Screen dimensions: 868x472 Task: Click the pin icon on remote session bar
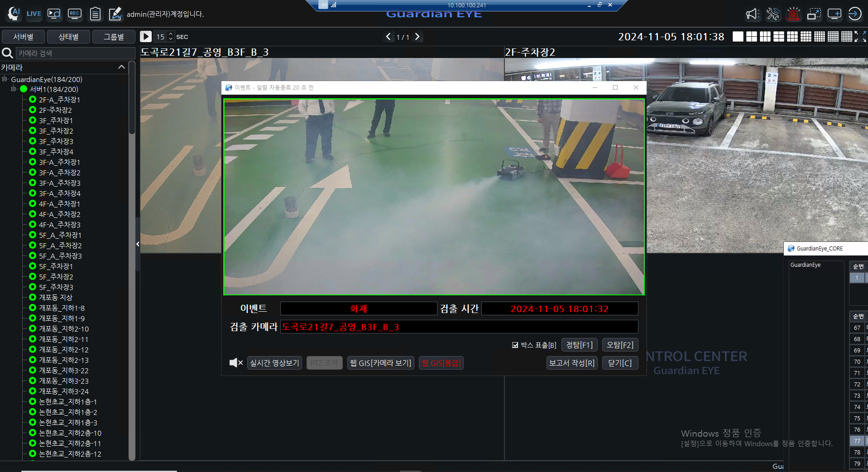click(x=323, y=5)
